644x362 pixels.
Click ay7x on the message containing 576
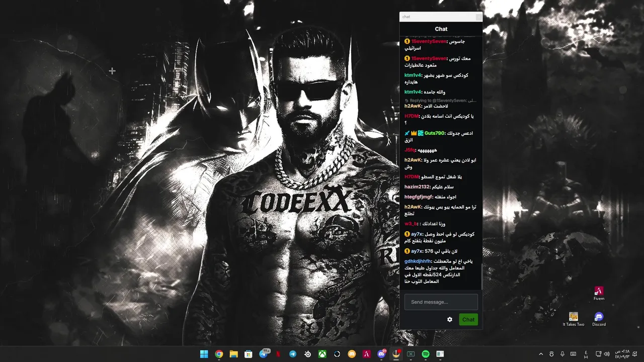click(417, 251)
